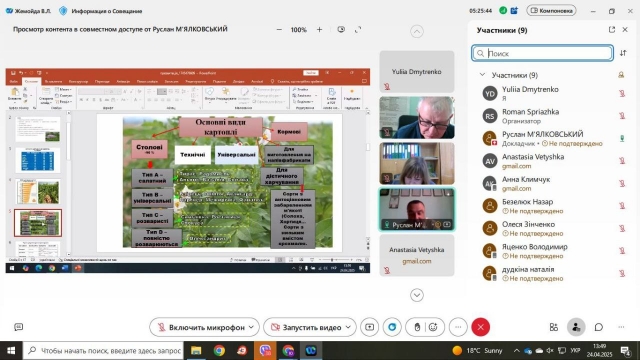The width and height of the screenshot is (640, 360).
Task: Toggle mic icon for Roman Spriazhka
Action: click(x=622, y=116)
